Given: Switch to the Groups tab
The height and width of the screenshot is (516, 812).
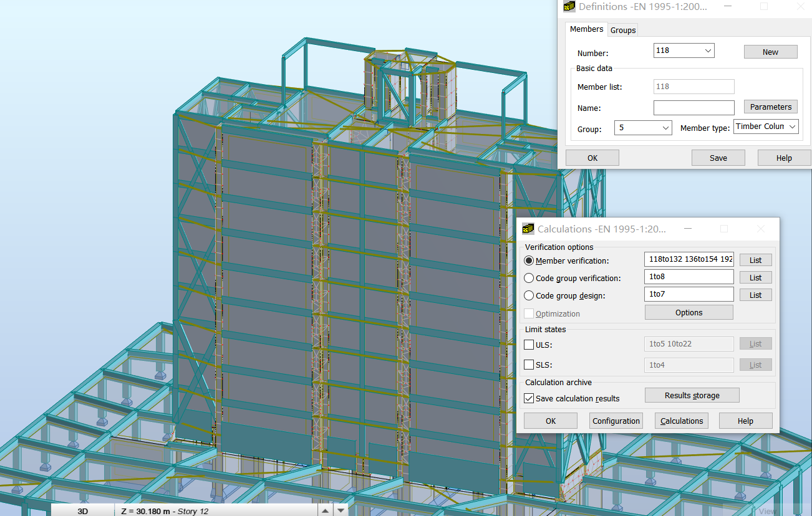Looking at the screenshot, I should point(622,29).
